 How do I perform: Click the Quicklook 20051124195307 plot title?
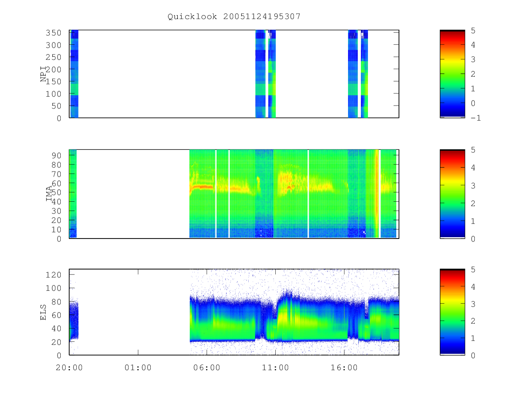(x=234, y=16)
